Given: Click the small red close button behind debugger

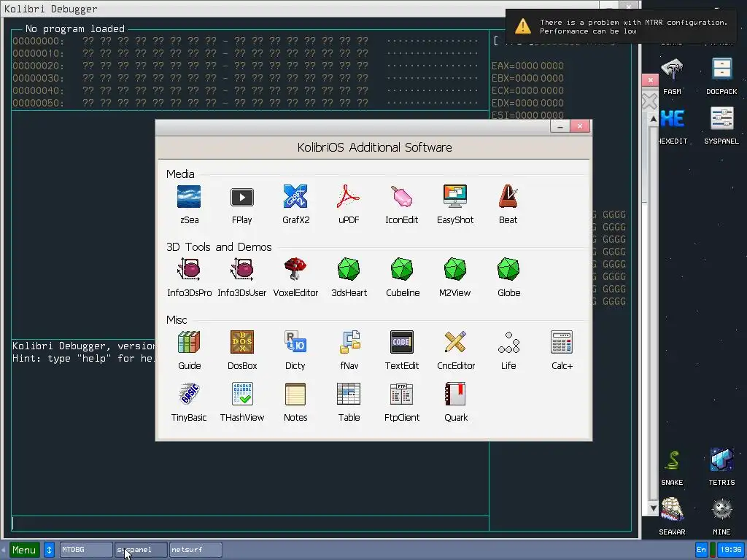Looking at the screenshot, I should point(650,80).
